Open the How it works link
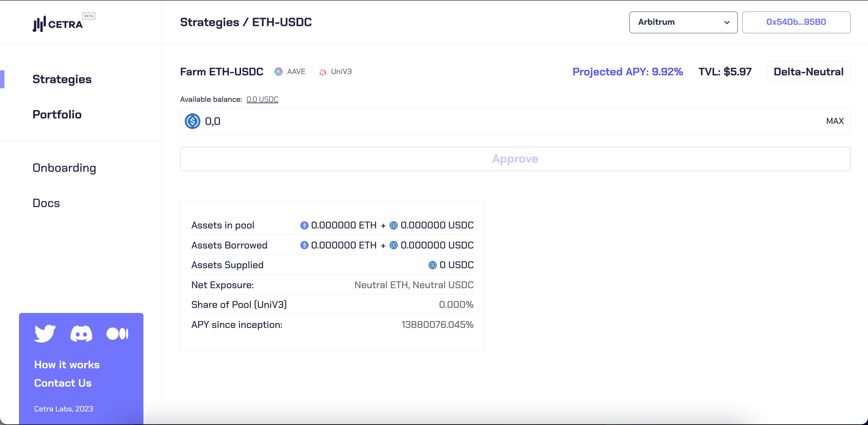 [x=67, y=365]
